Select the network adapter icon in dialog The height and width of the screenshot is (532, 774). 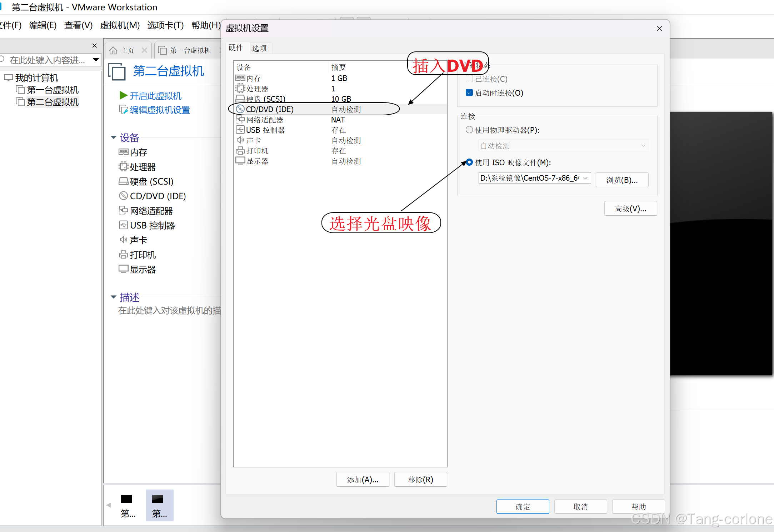point(240,120)
